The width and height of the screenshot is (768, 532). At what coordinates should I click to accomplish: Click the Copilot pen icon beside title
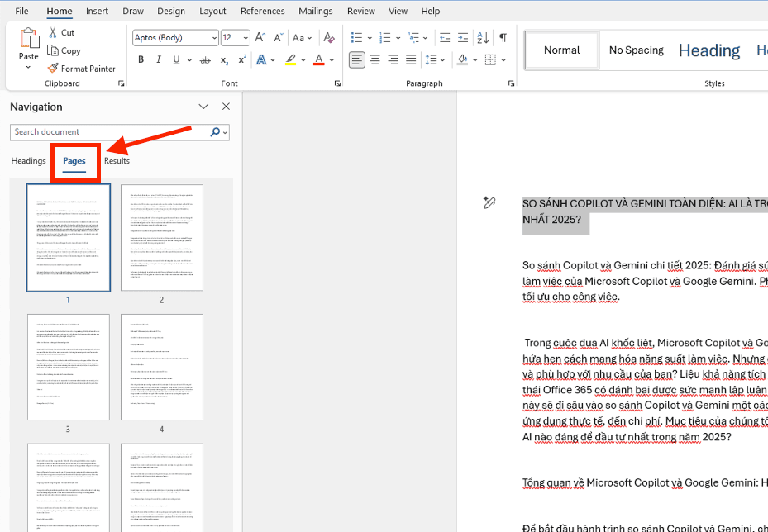coord(489,202)
